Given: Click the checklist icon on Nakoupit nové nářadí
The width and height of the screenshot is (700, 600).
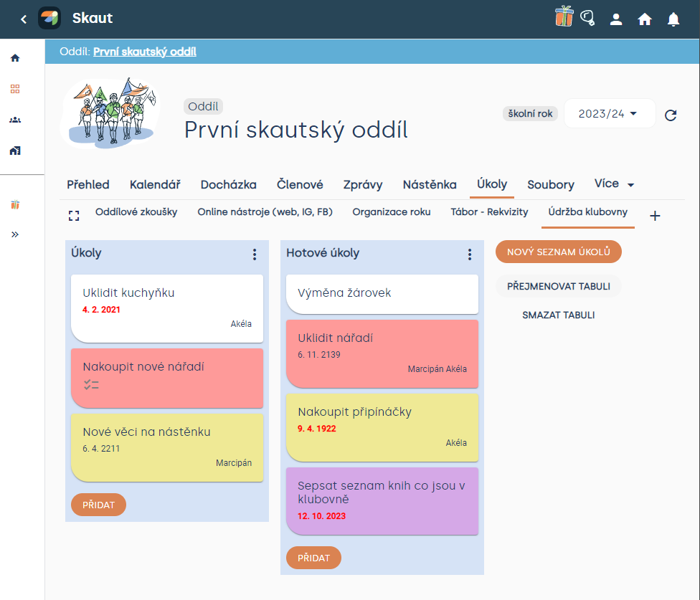Looking at the screenshot, I should [x=91, y=384].
